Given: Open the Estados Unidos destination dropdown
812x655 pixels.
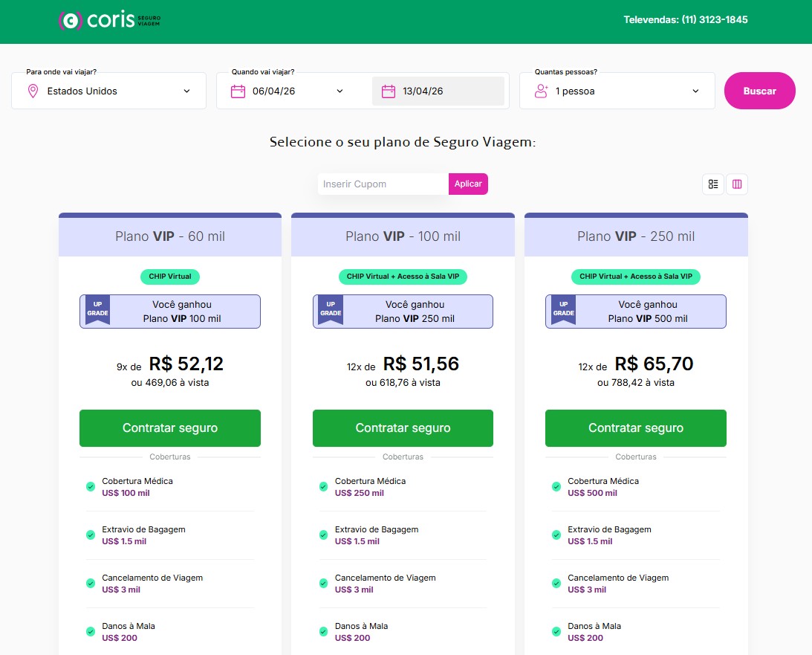Looking at the screenshot, I should click(108, 91).
